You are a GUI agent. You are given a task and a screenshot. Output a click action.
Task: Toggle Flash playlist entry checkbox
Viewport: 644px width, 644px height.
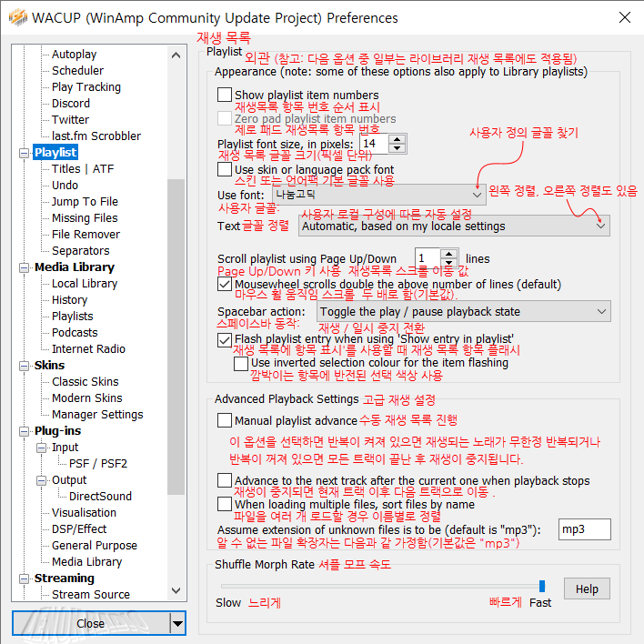225,340
